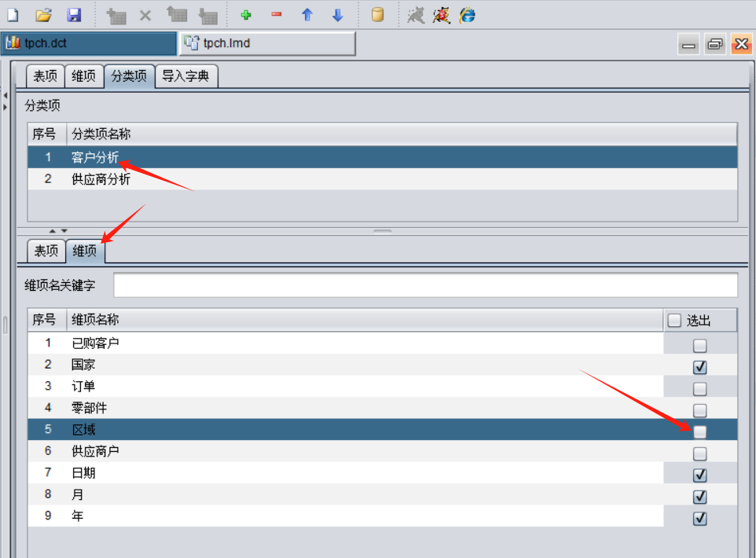Check the 区域 row checkbox
This screenshot has height=558, width=756.
[x=699, y=431]
